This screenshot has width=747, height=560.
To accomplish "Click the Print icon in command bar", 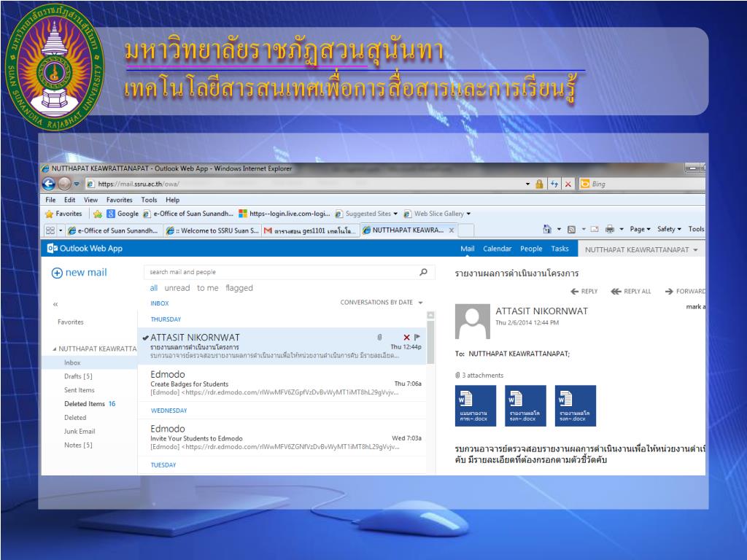I will [610, 229].
